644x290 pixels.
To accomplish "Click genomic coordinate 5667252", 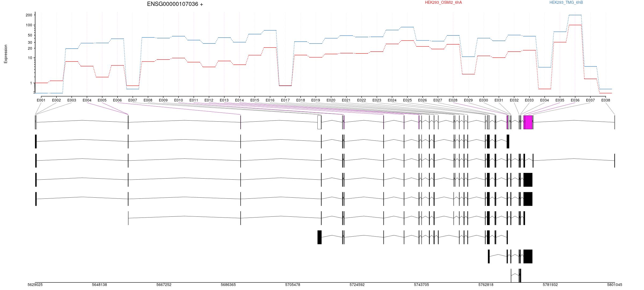I will click(x=164, y=285).
